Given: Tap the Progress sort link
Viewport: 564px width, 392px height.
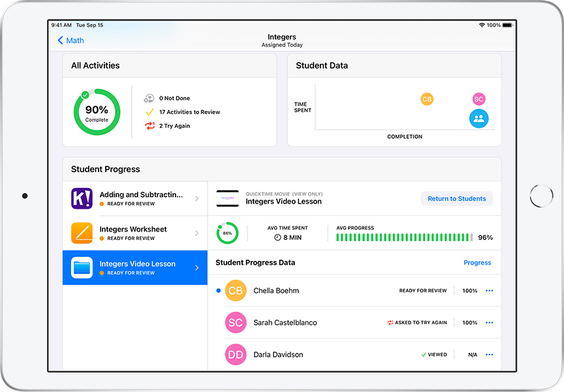Looking at the screenshot, I should 477,263.
